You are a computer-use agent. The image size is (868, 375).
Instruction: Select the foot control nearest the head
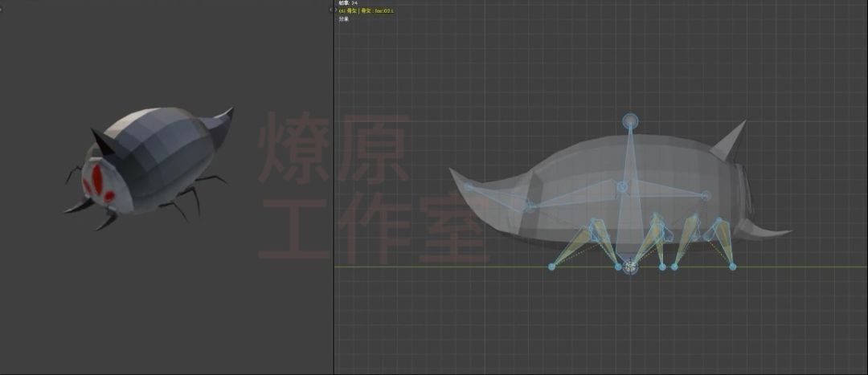(732, 267)
